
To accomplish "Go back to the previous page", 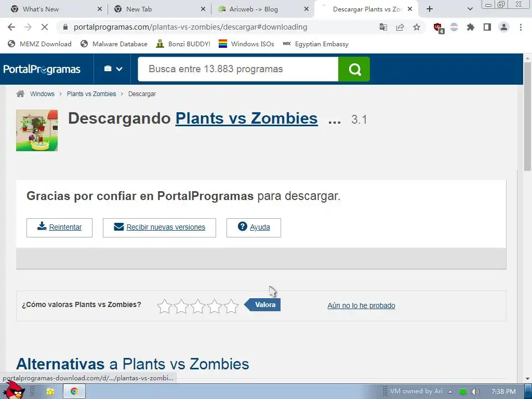I will [x=11, y=27].
